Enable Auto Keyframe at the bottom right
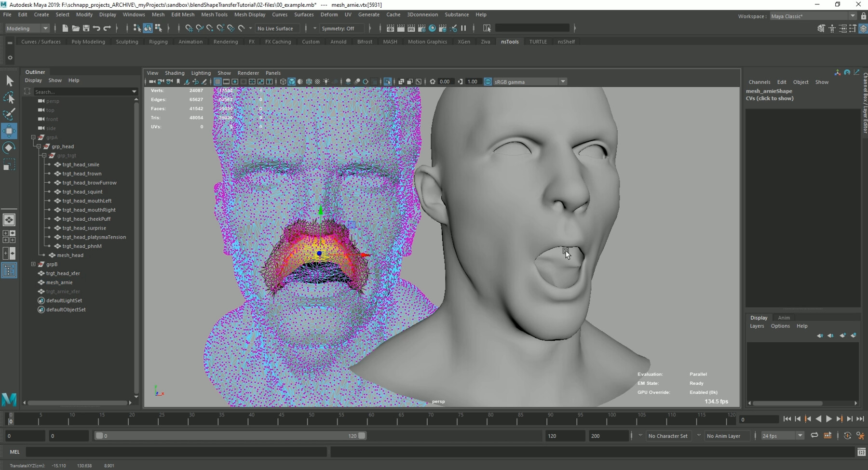The image size is (868, 470). tap(847, 435)
